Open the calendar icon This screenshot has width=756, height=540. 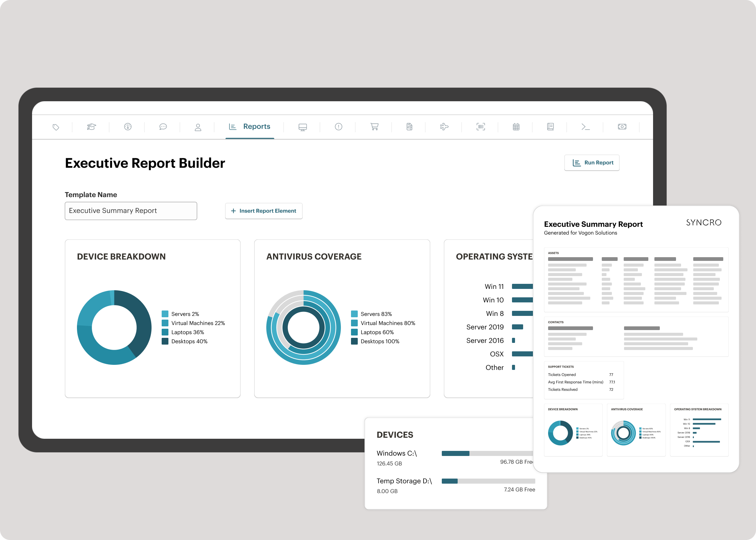click(516, 127)
